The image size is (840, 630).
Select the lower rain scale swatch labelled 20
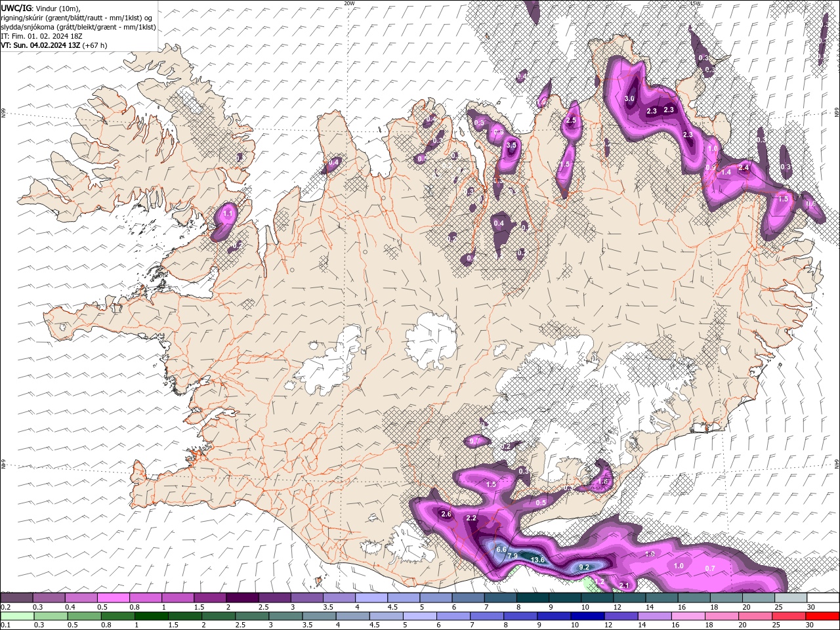(x=755, y=616)
